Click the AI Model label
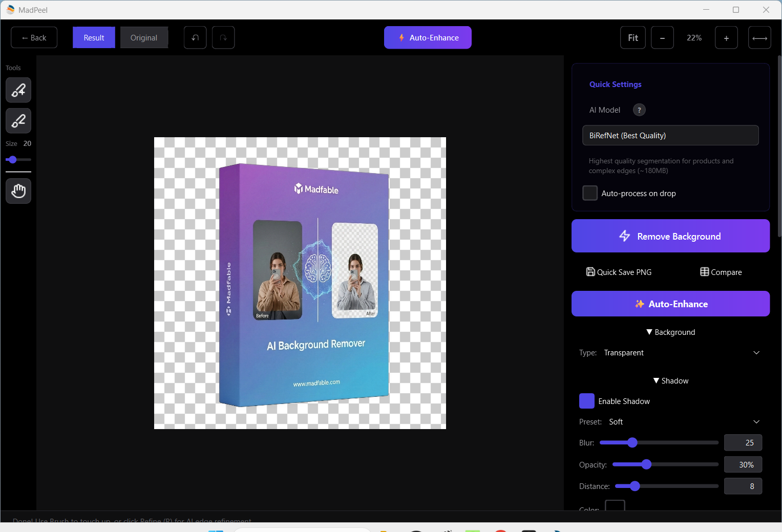The width and height of the screenshot is (782, 532). 605,110
